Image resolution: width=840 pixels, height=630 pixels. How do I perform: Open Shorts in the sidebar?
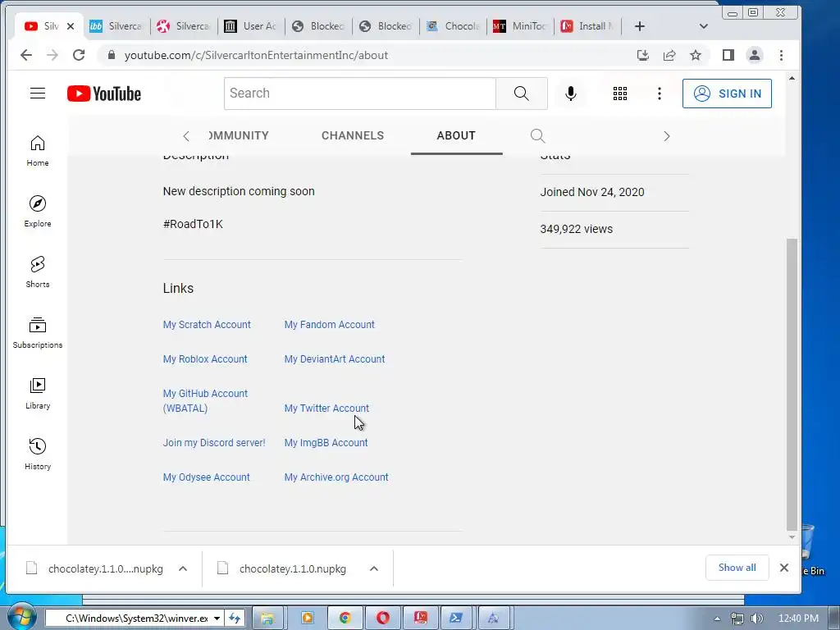point(38,272)
